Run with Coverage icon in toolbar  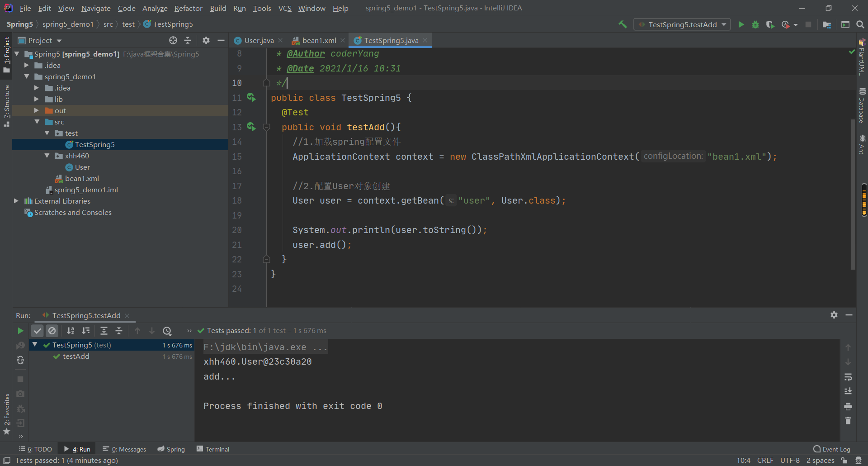[770, 24]
